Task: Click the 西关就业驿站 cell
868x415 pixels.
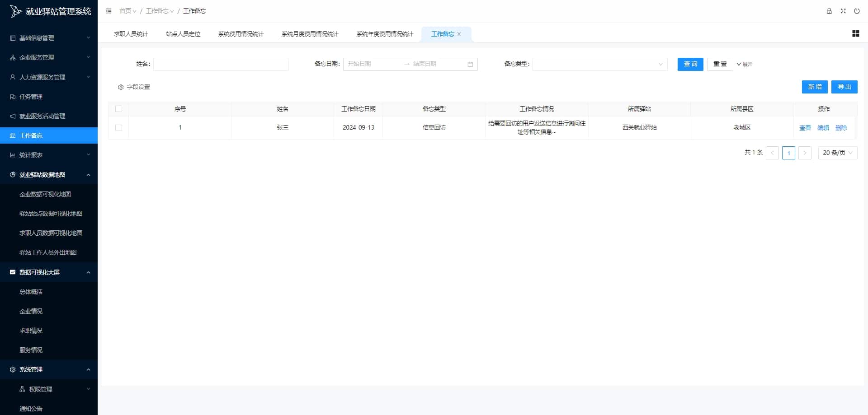Action: point(639,127)
